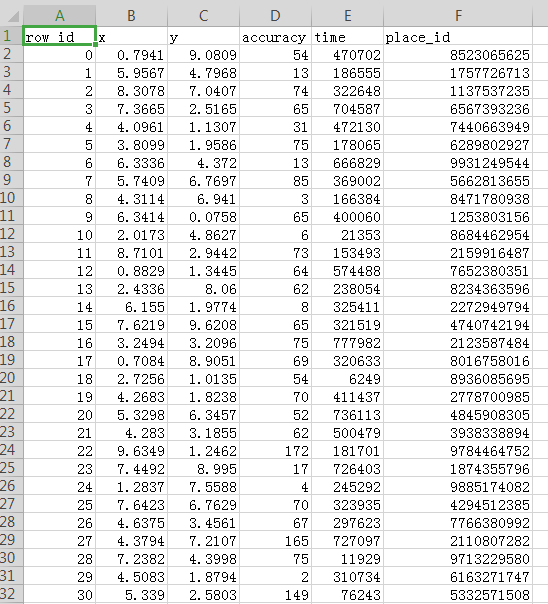Select row 16 header
Viewport: 548px width, 604px height.
(12, 306)
